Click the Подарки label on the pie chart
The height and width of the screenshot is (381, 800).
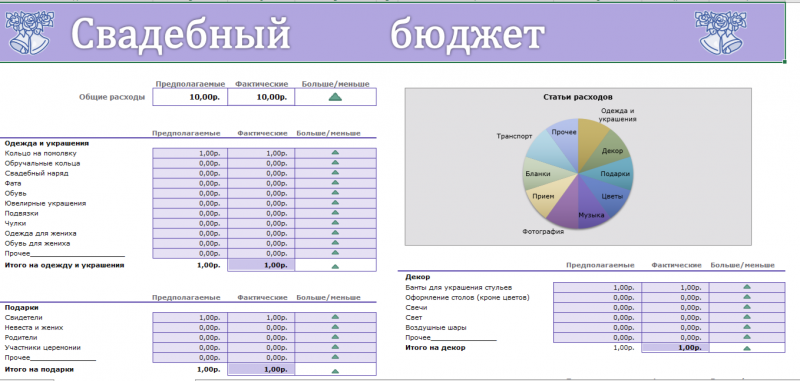615,173
